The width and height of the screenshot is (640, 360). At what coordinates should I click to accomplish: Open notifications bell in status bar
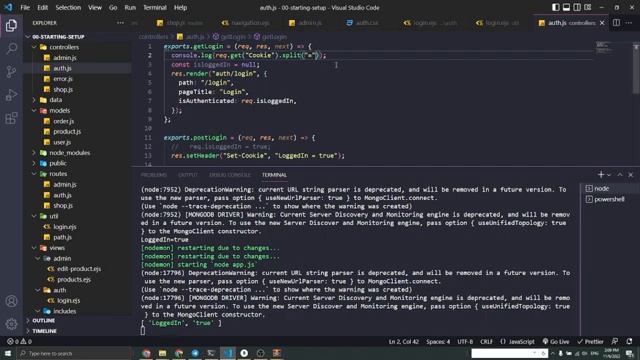tap(629, 341)
